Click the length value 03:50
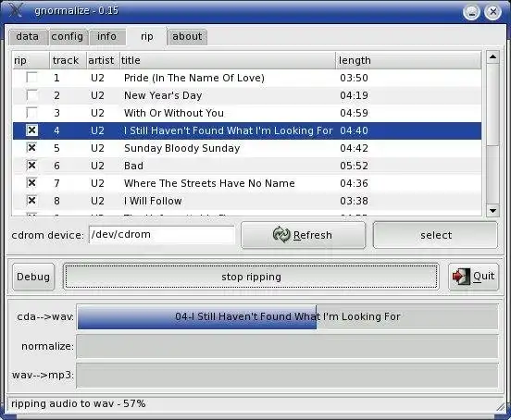 coord(354,78)
